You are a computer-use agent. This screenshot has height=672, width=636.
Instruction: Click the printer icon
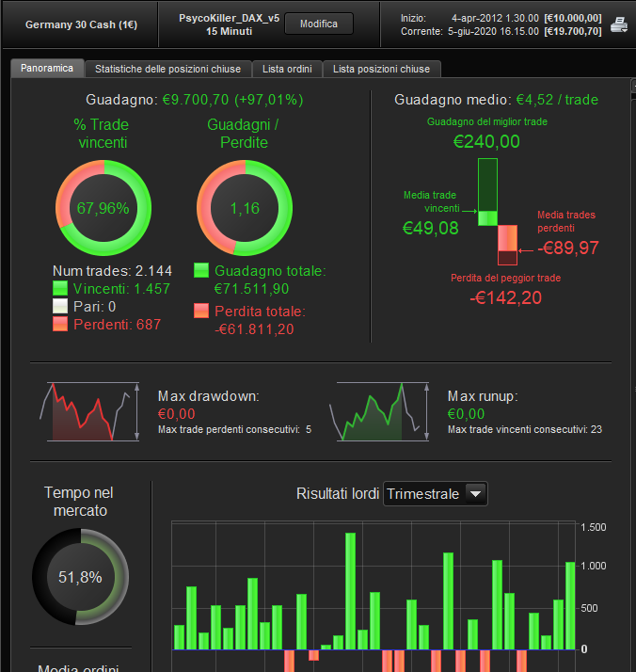[619, 24]
